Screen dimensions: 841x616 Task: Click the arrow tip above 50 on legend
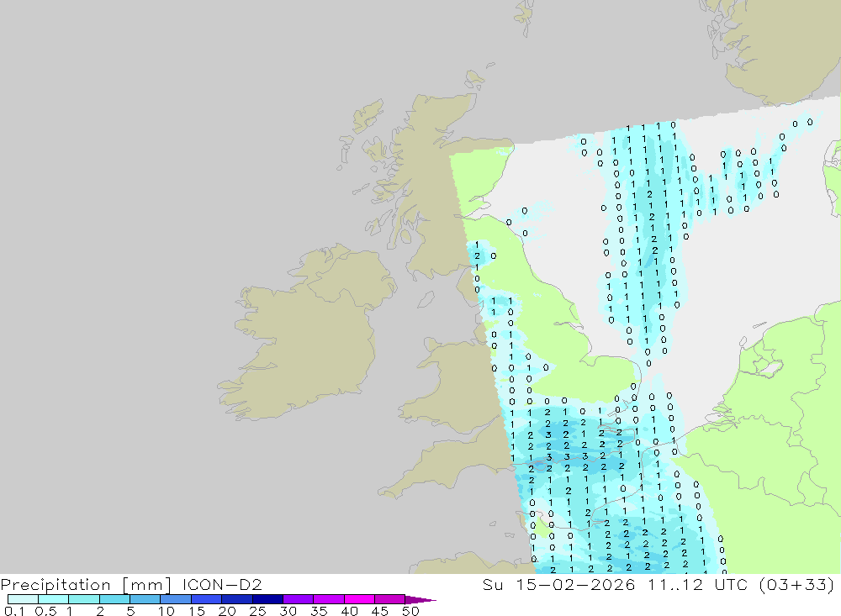[420, 600]
